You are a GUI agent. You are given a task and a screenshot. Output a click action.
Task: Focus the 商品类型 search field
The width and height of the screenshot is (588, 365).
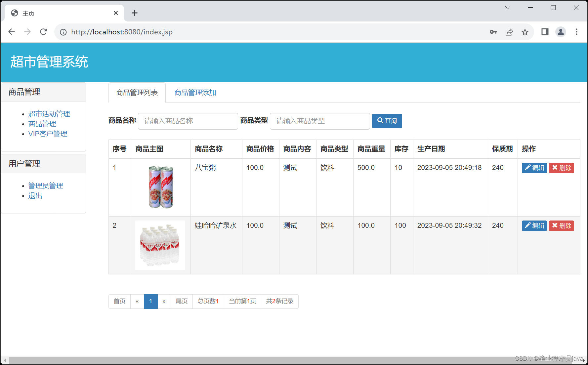[320, 121]
